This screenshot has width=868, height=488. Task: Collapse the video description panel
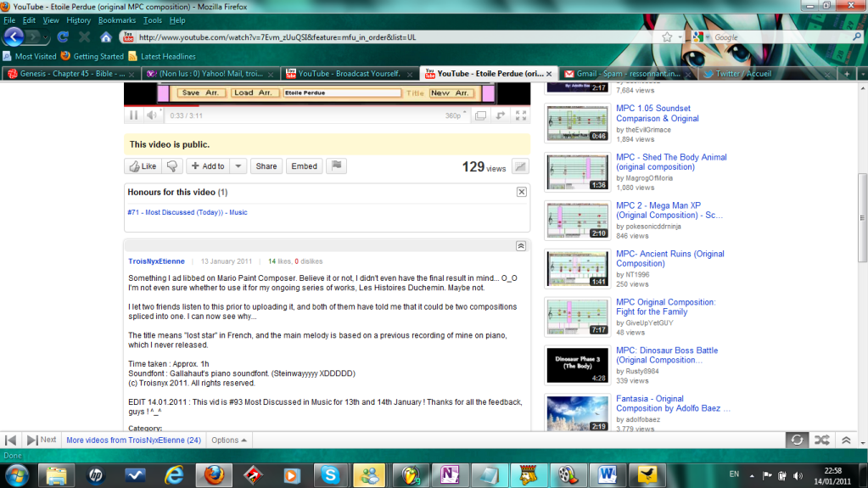point(521,246)
